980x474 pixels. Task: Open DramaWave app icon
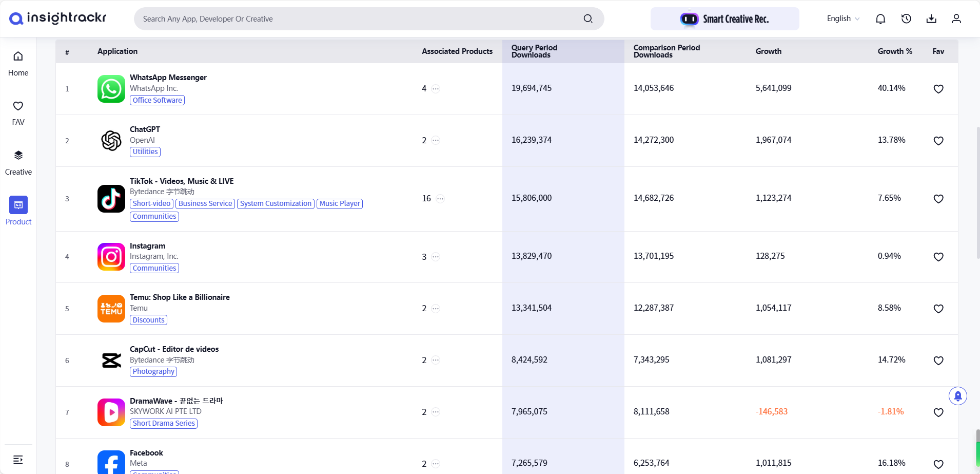111,412
